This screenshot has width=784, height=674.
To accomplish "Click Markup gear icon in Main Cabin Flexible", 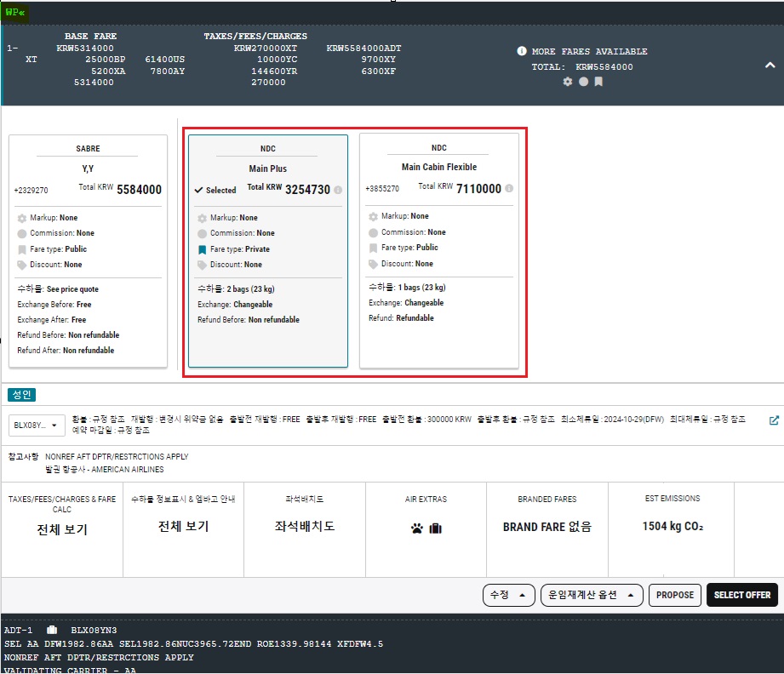I will (373, 216).
